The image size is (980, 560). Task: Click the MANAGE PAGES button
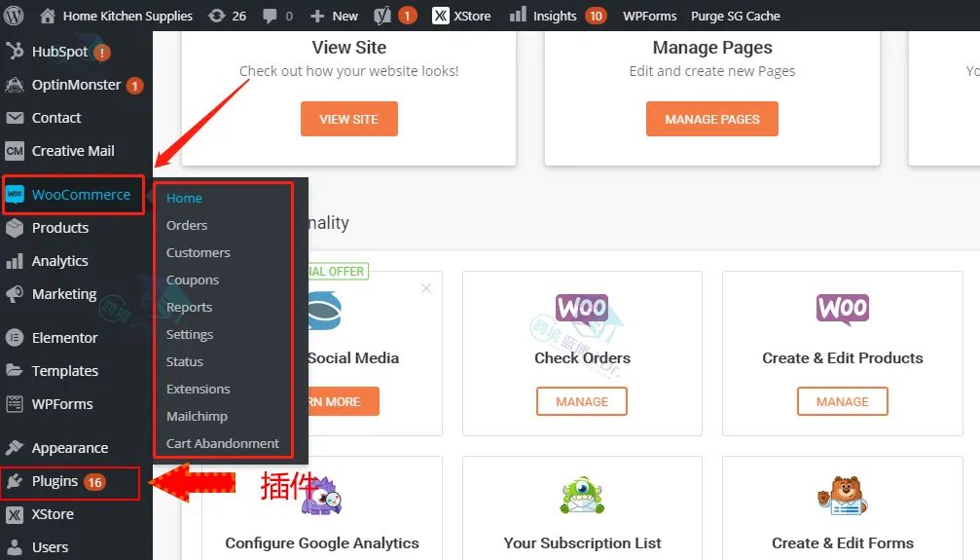[x=711, y=119]
